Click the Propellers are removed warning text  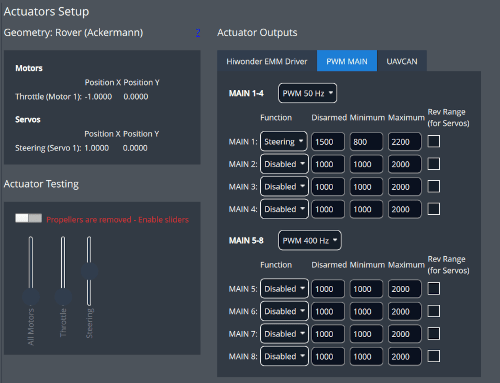coord(117,220)
